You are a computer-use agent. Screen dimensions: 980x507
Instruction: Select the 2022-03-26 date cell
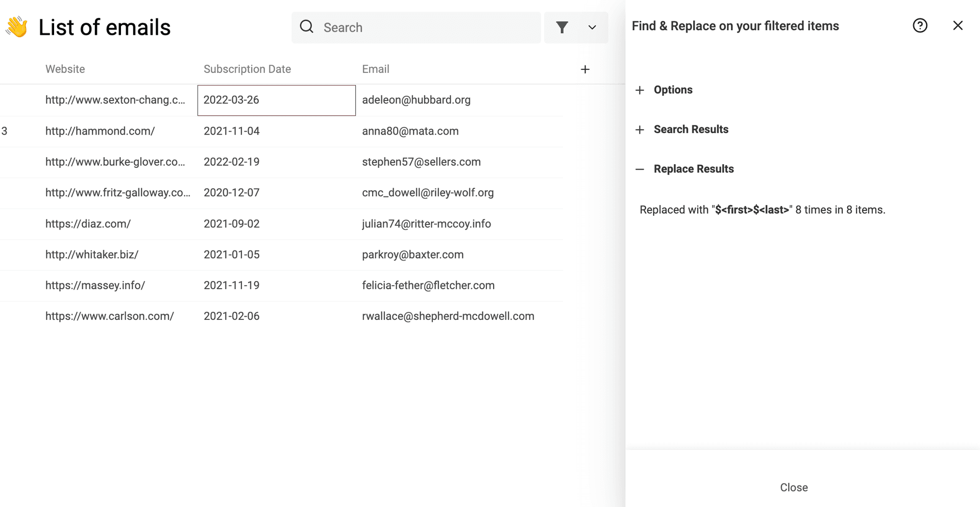(x=276, y=100)
